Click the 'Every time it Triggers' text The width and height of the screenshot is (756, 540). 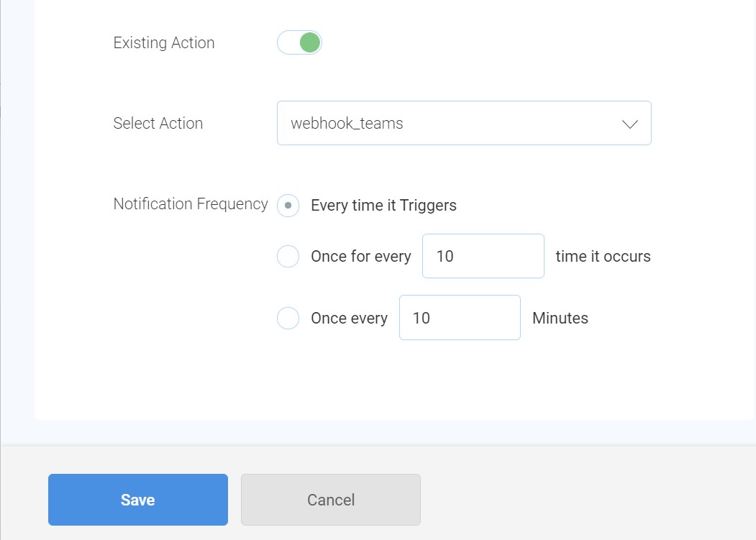pyautogui.click(x=384, y=206)
